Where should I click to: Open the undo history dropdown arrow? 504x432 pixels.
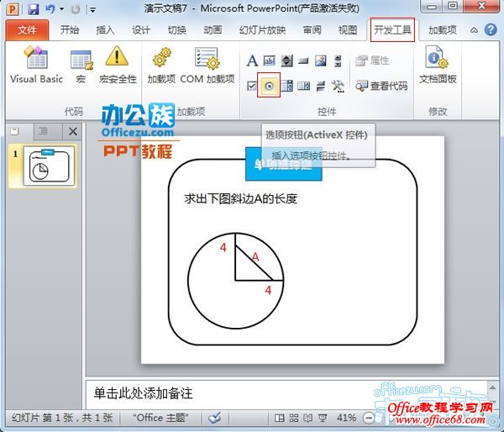(x=60, y=10)
